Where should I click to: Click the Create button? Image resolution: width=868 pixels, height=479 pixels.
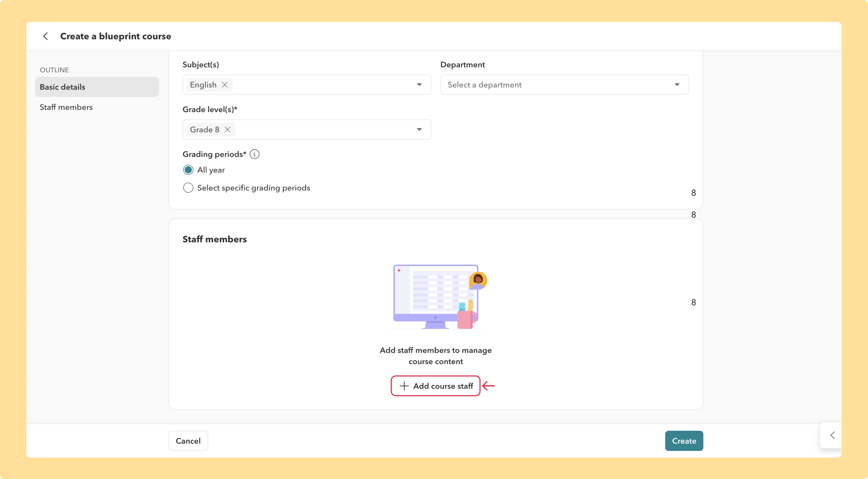click(684, 441)
